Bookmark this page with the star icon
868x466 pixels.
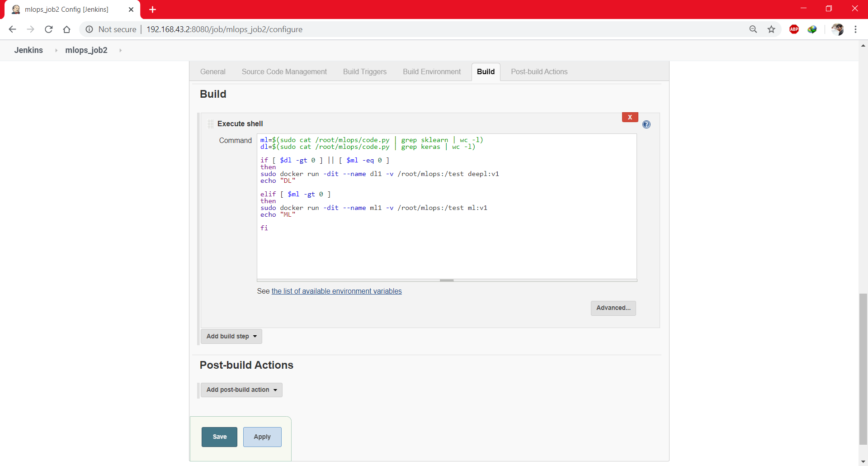[x=772, y=29]
